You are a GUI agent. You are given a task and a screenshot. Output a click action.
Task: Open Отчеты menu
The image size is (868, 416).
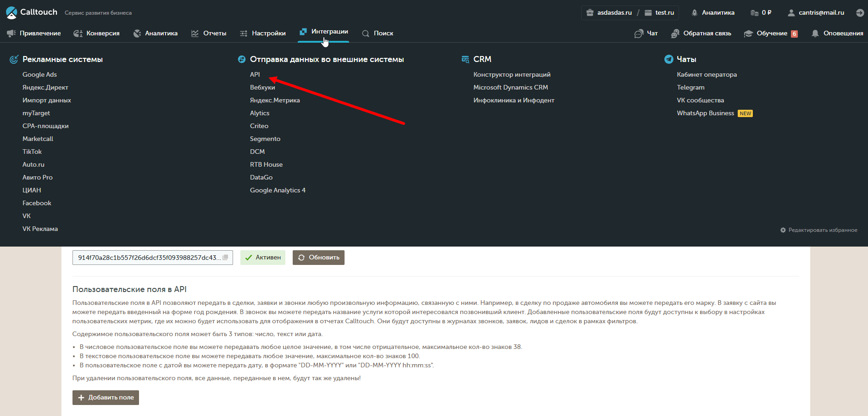pos(209,33)
